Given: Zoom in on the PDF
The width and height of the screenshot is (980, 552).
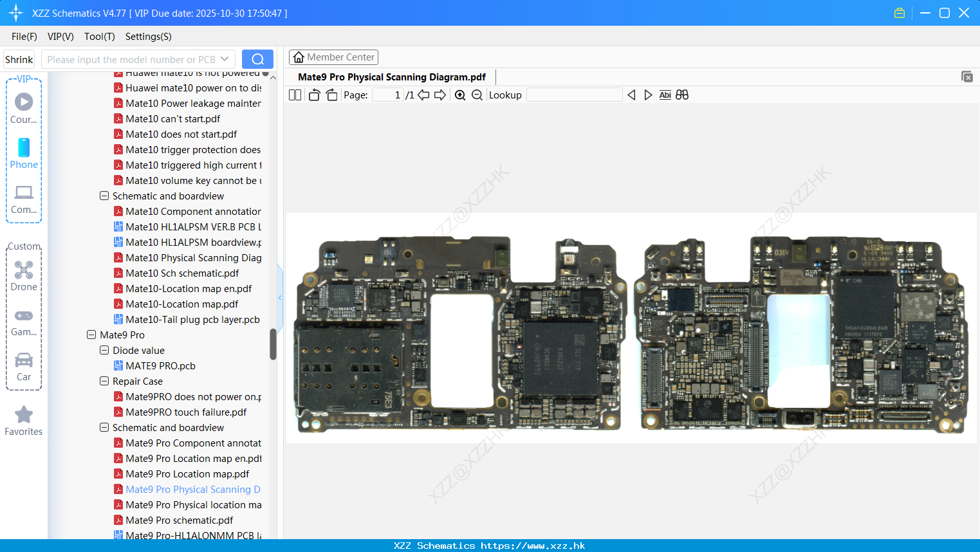Looking at the screenshot, I should (460, 95).
